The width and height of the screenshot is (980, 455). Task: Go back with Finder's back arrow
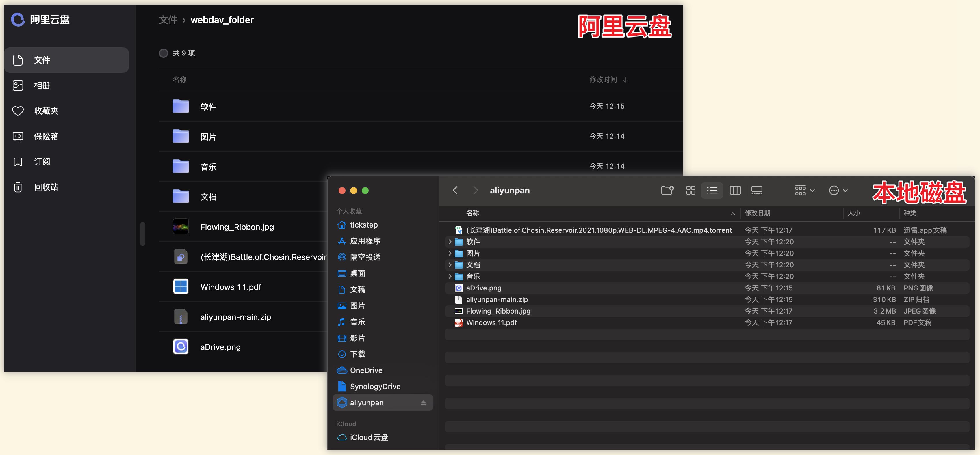coord(455,190)
